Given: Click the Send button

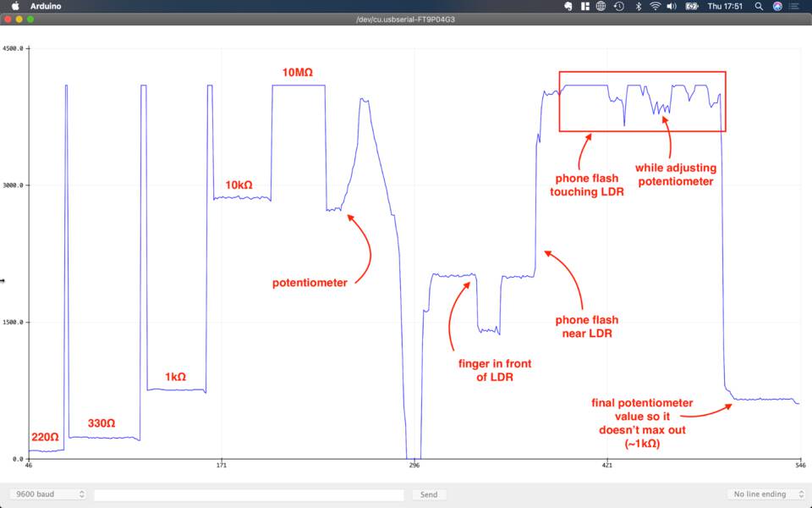Looking at the screenshot, I should [428, 494].
